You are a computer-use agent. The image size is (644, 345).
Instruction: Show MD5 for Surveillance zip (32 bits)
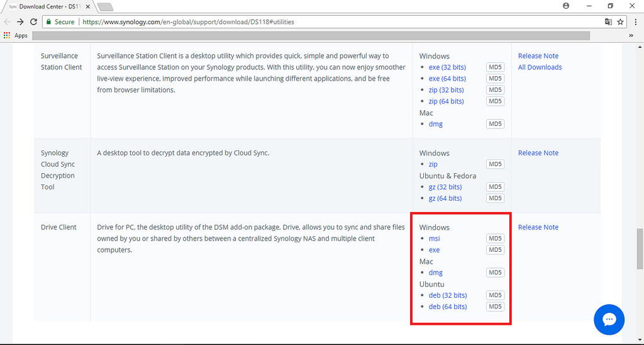tap(495, 89)
